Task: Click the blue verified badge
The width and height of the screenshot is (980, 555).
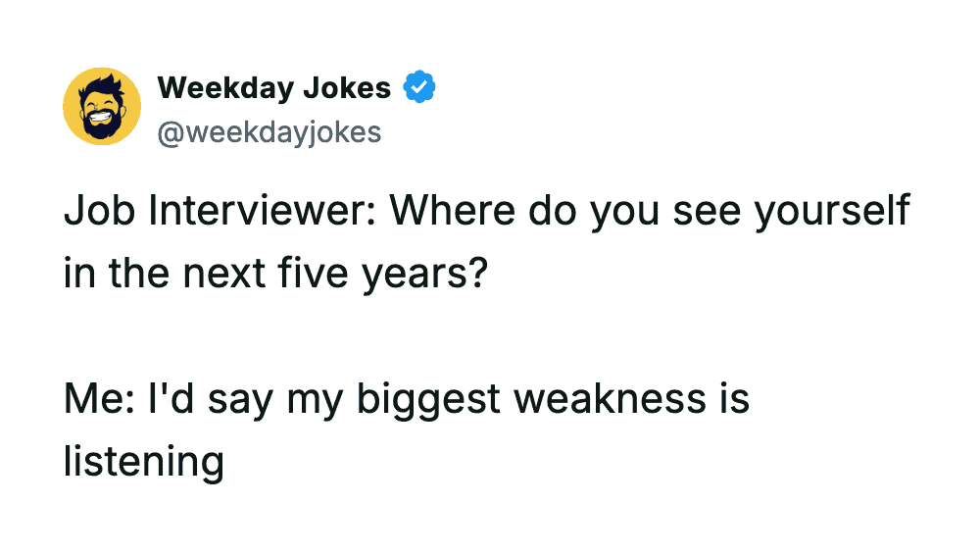Action: (x=420, y=88)
